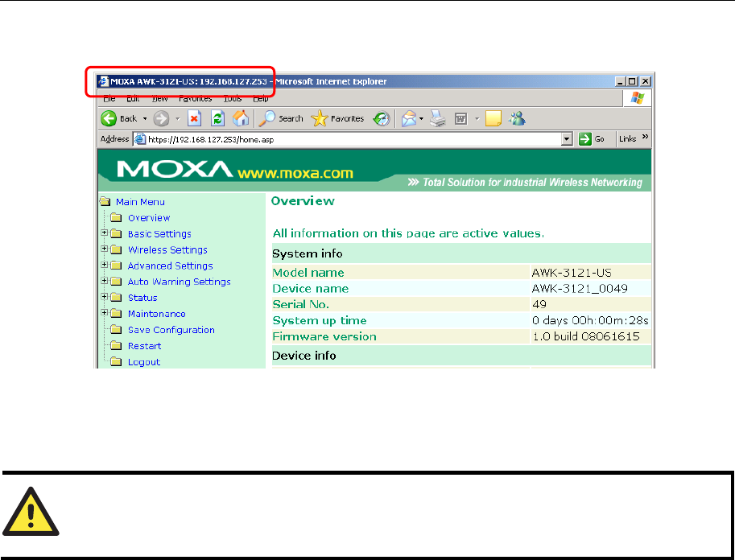The height and width of the screenshot is (560, 735).
Task: Select the AWK-3121-US model name value
Action: (x=572, y=273)
